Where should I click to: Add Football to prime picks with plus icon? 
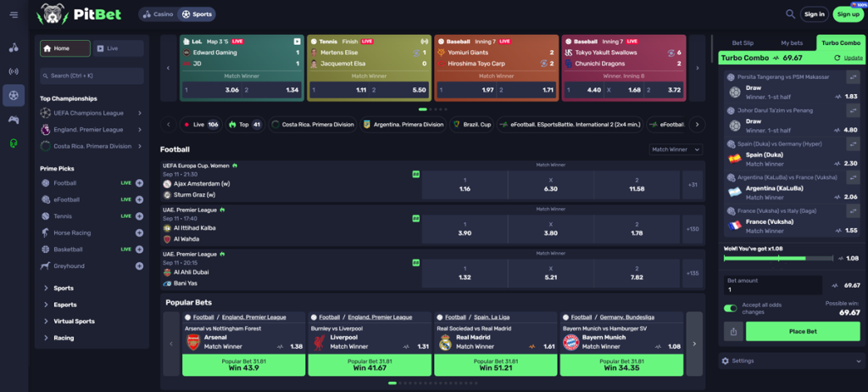140,183
